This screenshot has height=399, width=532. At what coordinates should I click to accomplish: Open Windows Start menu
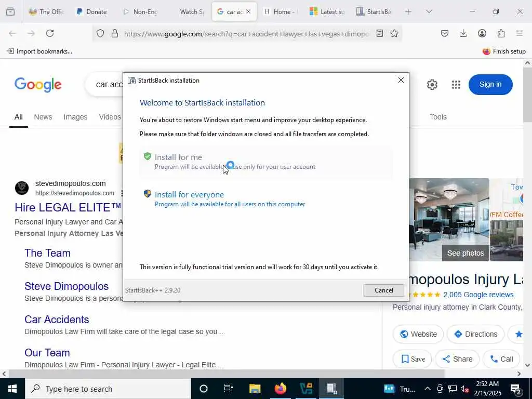coord(12,389)
